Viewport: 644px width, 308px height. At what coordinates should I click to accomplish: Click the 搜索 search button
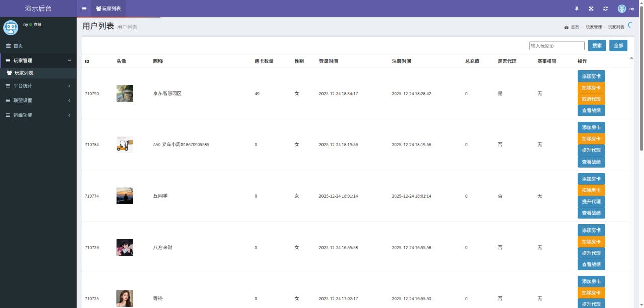[x=597, y=46]
